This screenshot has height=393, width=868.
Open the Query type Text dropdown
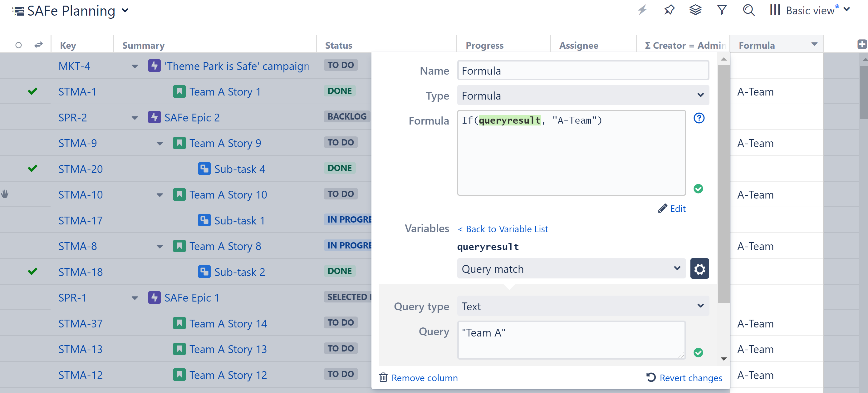click(583, 306)
